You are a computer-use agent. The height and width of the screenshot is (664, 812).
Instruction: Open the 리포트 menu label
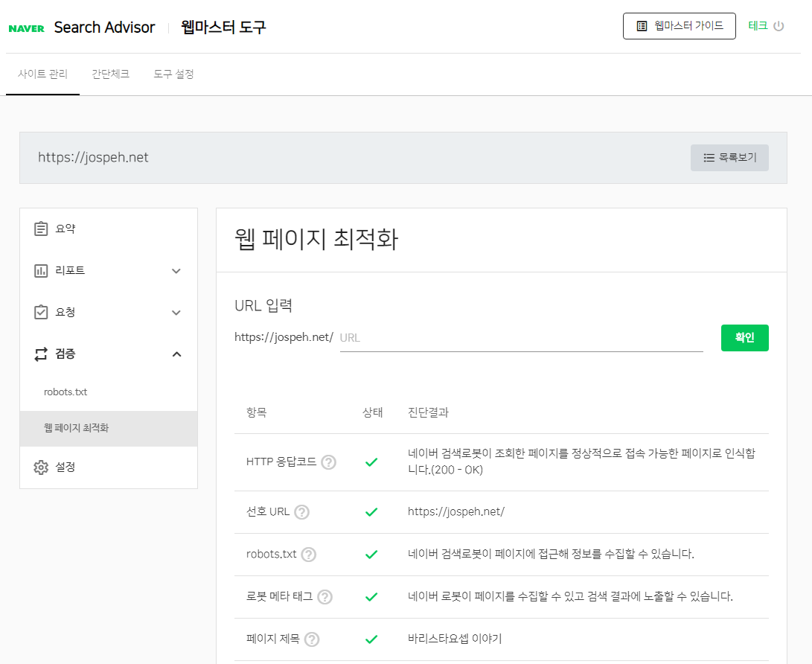point(70,270)
